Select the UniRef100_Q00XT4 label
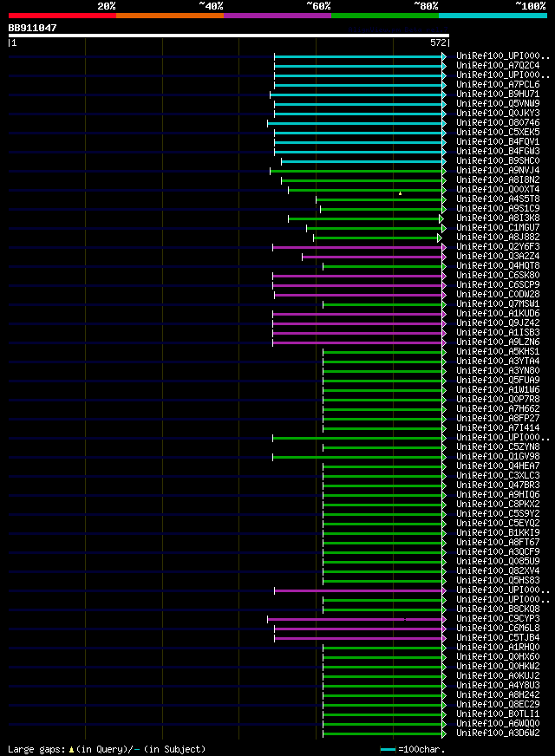This screenshot has width=555, height=756. pos(498,190)
